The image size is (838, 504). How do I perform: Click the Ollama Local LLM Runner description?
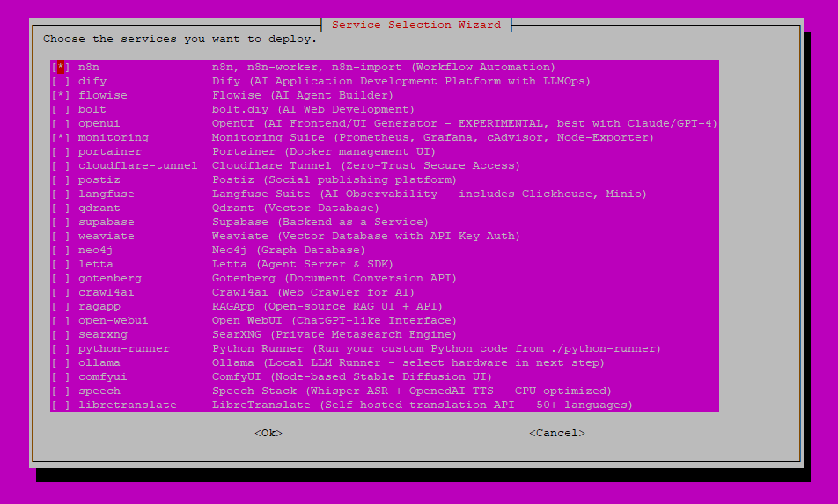408,362
